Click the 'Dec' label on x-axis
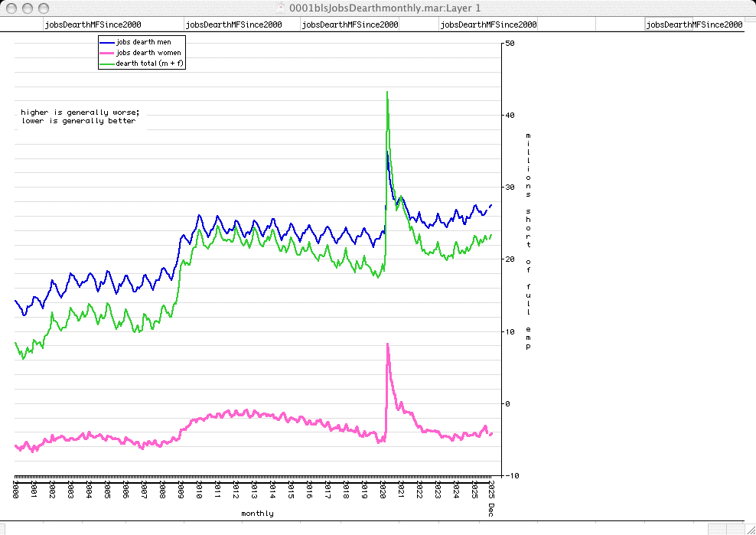 491,510
